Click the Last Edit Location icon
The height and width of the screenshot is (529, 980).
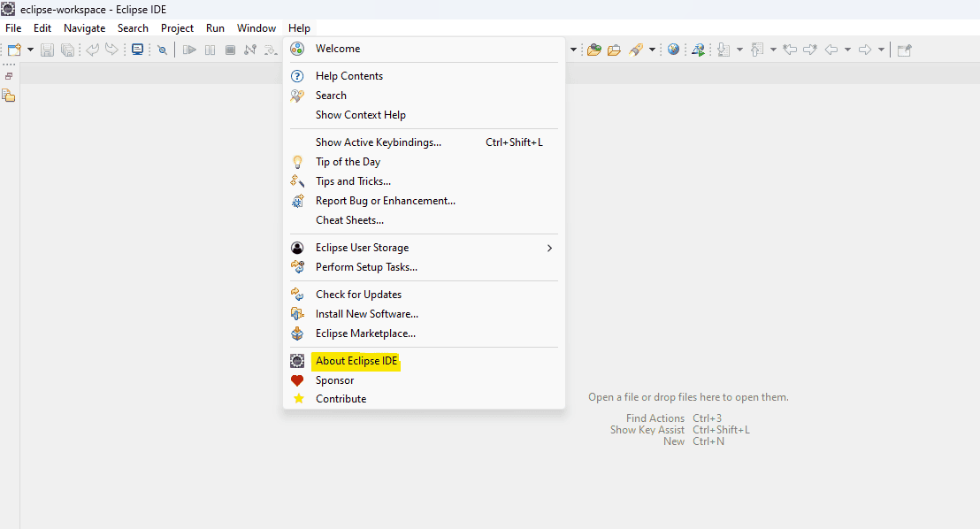coord(790,50)
